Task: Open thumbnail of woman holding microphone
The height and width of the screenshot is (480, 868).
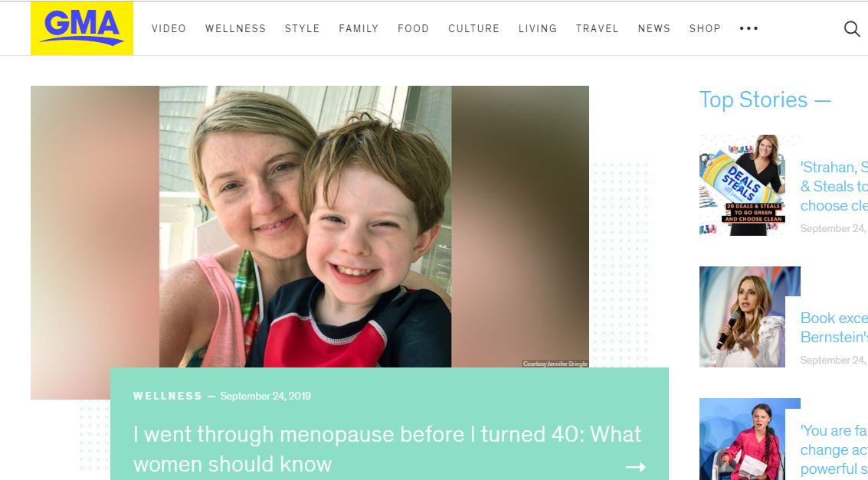Action: (x=742, y=317)
